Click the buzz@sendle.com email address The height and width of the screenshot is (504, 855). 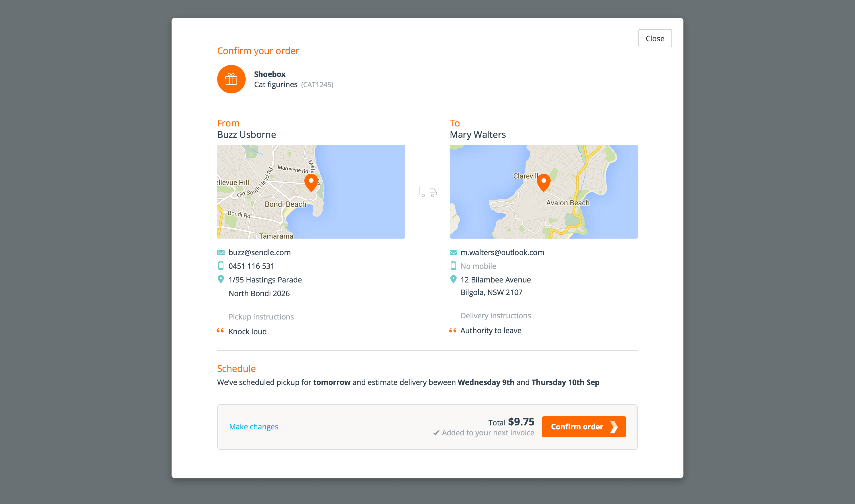259,252
